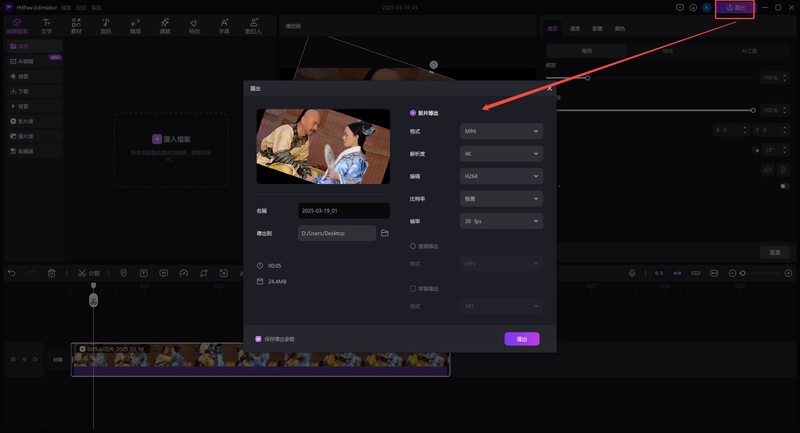Open the 音訊 (Audio) tool tab

click(105, 25)
